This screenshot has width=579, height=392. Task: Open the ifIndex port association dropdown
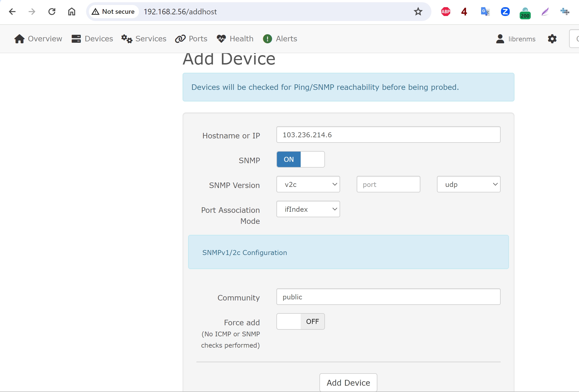click(x=308, y=209)
